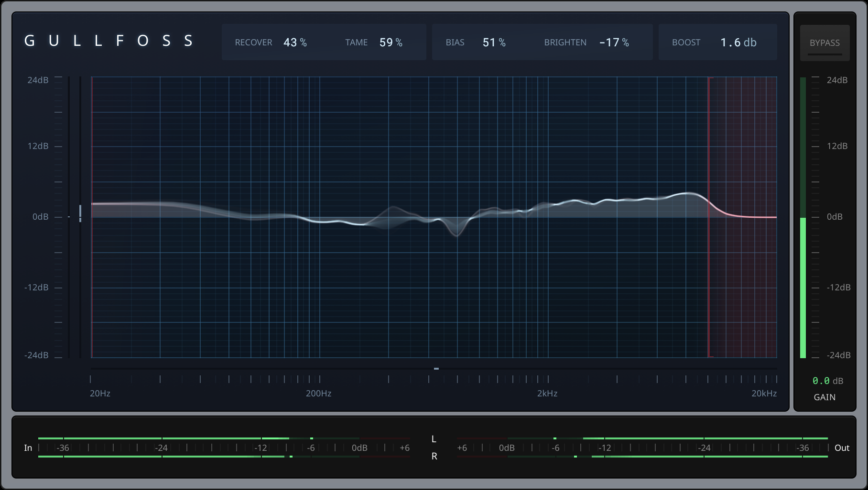Screen dimensions: 868x490
Task: Click the RECOVER label
Action: point(253,43)
